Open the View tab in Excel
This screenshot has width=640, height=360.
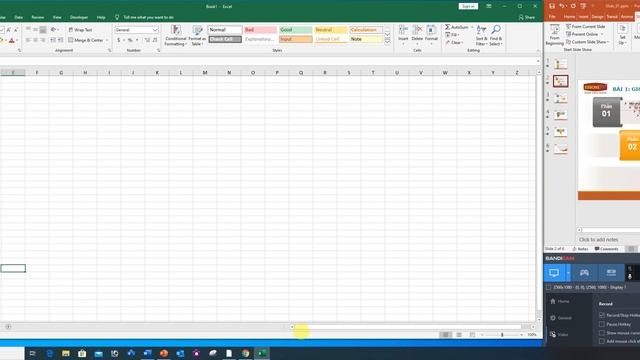pos(57,17)
